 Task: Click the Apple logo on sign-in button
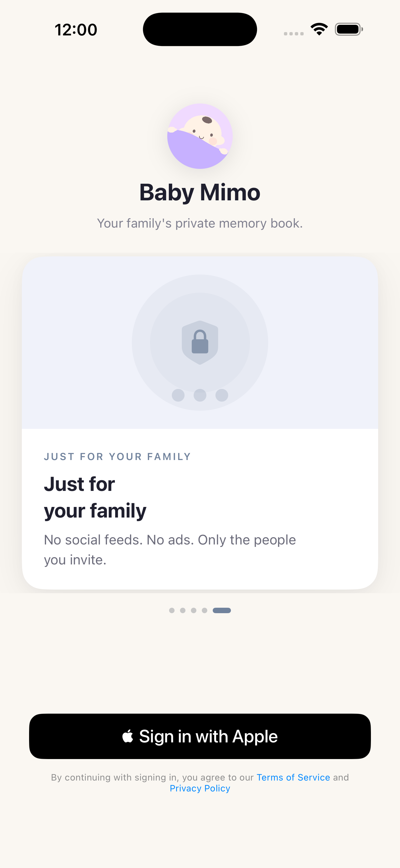tap(128, 736)
